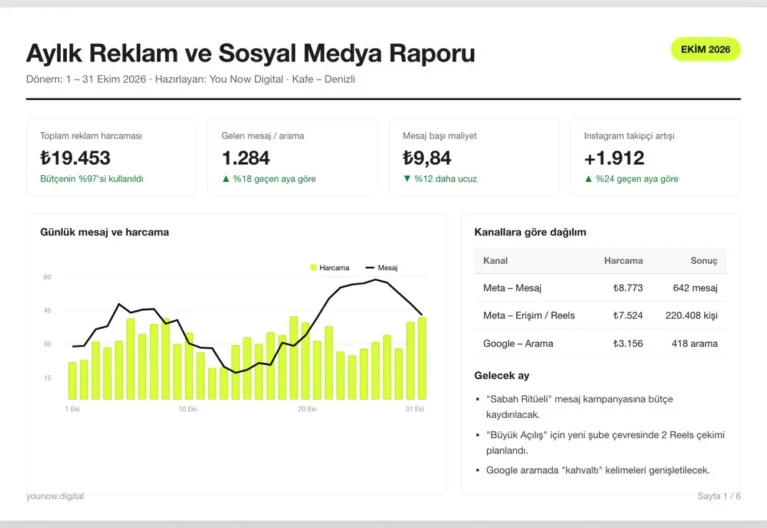Click the 642 mesaj result cell
The height and width of the screenshot is (528, 767).
click(695, 288)
